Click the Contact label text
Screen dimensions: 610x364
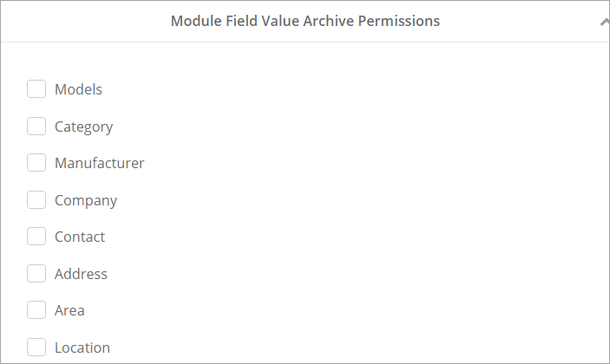tap(79, 237)
